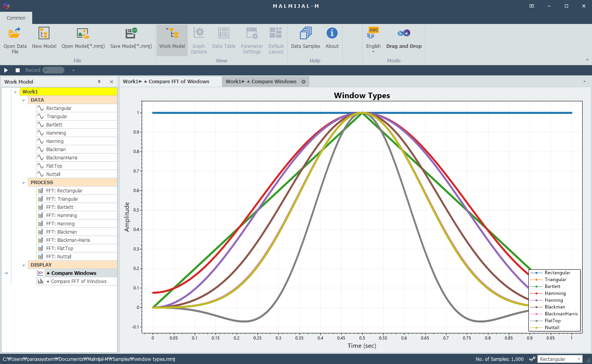Select FFT: Nuttall process item
The width and height of the screenshot is (592, 364).
77,256
